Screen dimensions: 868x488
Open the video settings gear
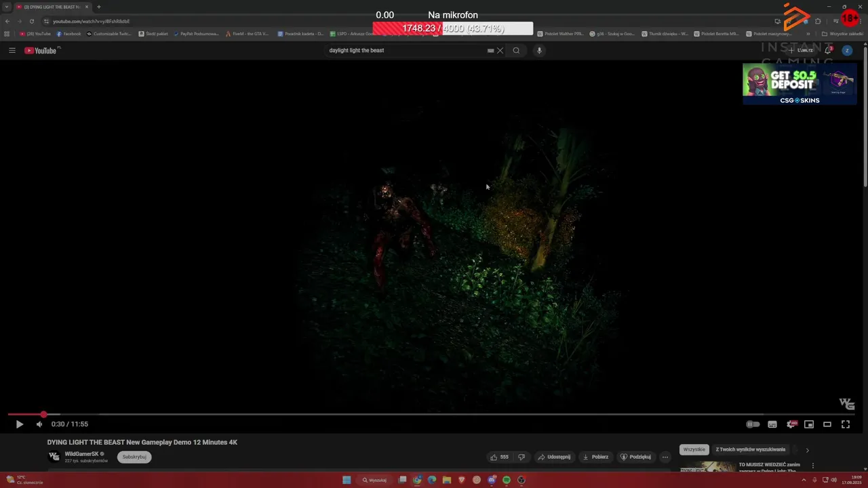click(x=791, y=424)
